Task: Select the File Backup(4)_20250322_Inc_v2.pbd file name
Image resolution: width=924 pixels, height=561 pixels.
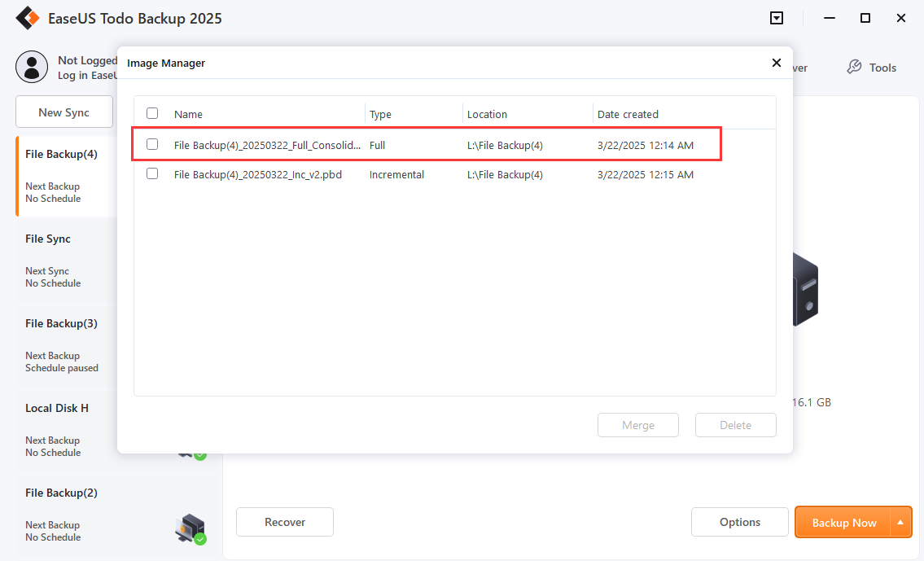Action: tap(257, 174)
